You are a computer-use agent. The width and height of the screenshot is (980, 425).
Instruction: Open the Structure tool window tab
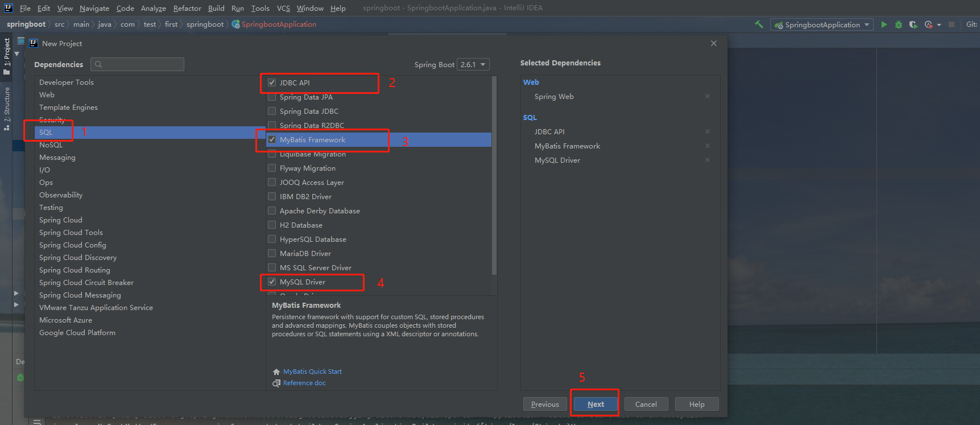point(7,109)
